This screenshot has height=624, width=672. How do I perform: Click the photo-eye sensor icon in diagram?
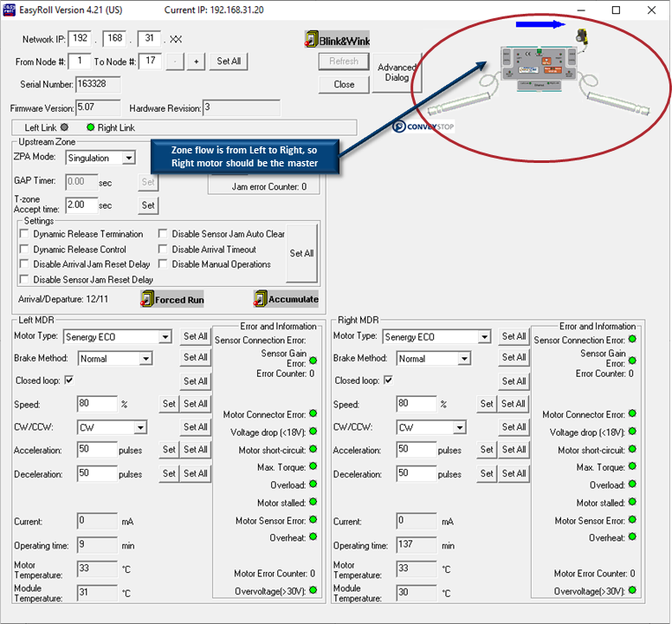point(582,36)
